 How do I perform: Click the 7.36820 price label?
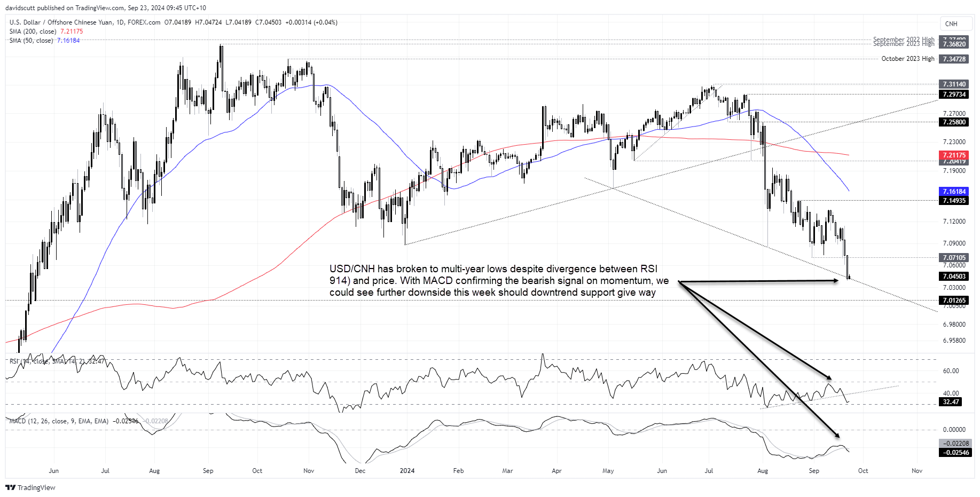tap(954, 44)
